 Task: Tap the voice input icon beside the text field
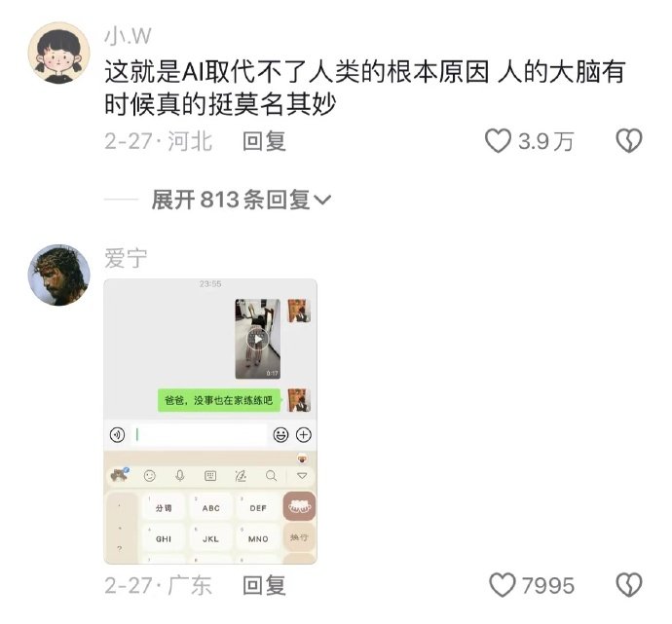118,435
